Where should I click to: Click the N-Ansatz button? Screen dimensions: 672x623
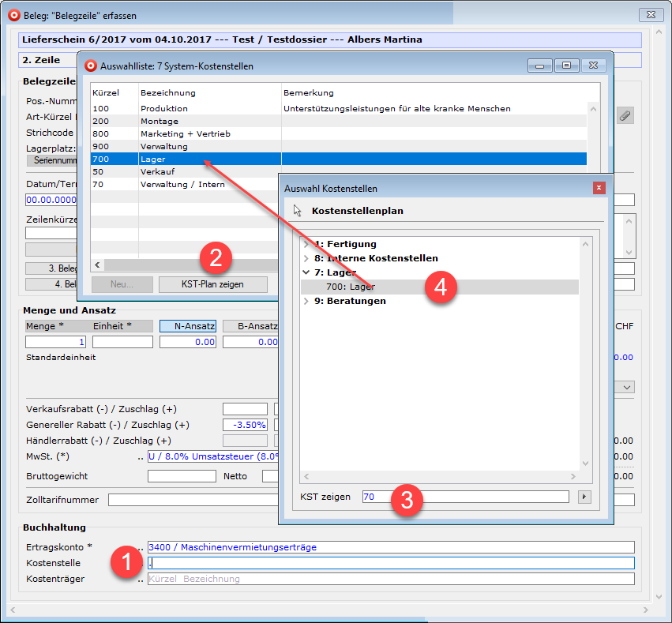pyautogui.click(x=188, y=326)
